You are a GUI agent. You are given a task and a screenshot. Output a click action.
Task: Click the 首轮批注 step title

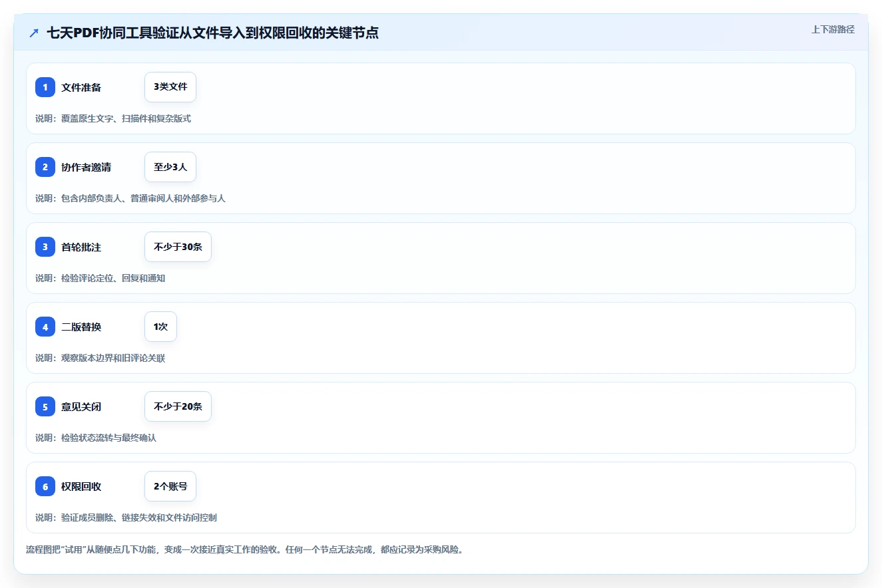pyautogui.click(x=81, y=247)
